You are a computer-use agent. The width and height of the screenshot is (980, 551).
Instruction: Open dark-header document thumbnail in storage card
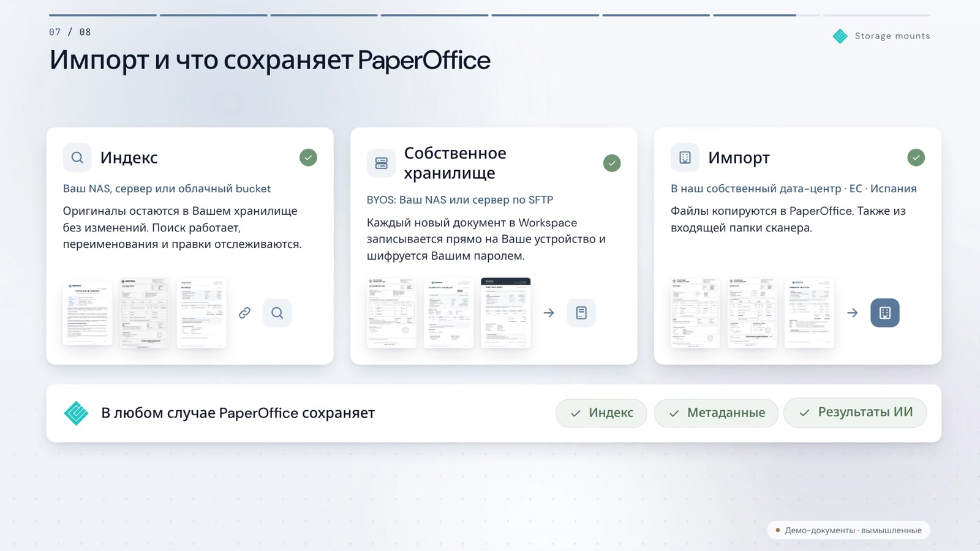pos(506,313)
